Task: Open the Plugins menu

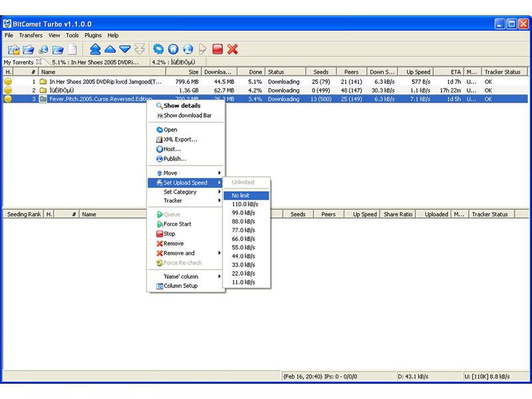Action: tap(93, 35)
